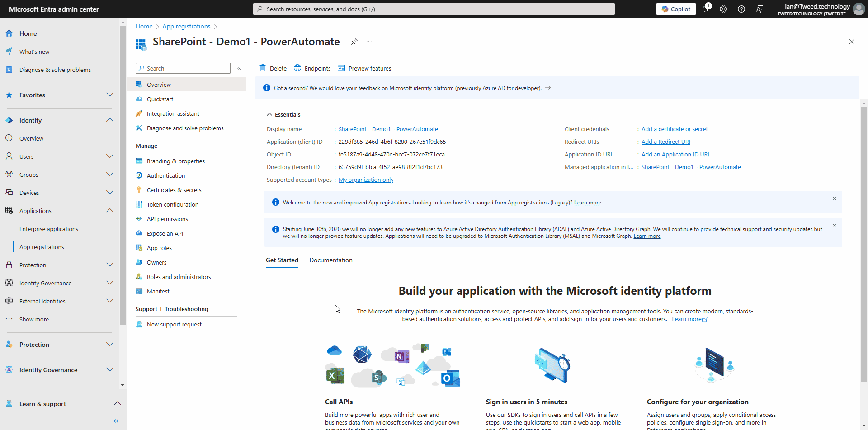Image resolution: width=868 pixels, height=430 pixels.
Task: Select the Get Started tab
Action: pyautogui.click(x=282, y=260)
